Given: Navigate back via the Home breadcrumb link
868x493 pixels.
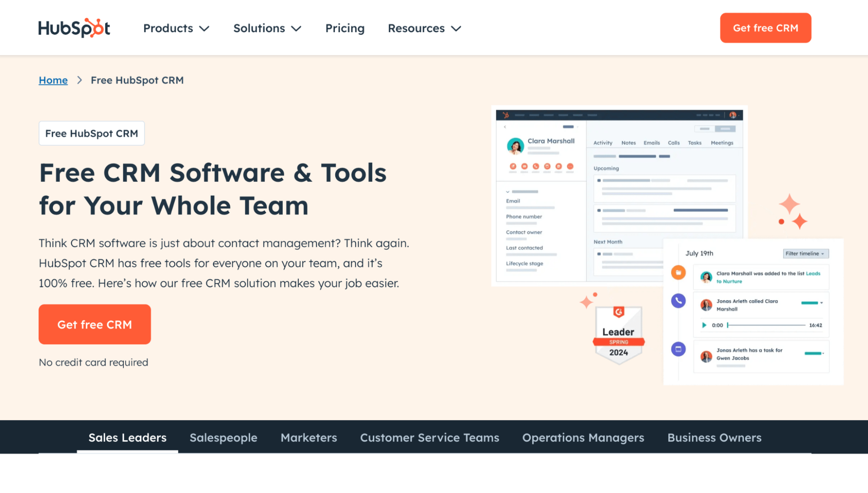Looking at the screenshot, I should pos(53,80).
